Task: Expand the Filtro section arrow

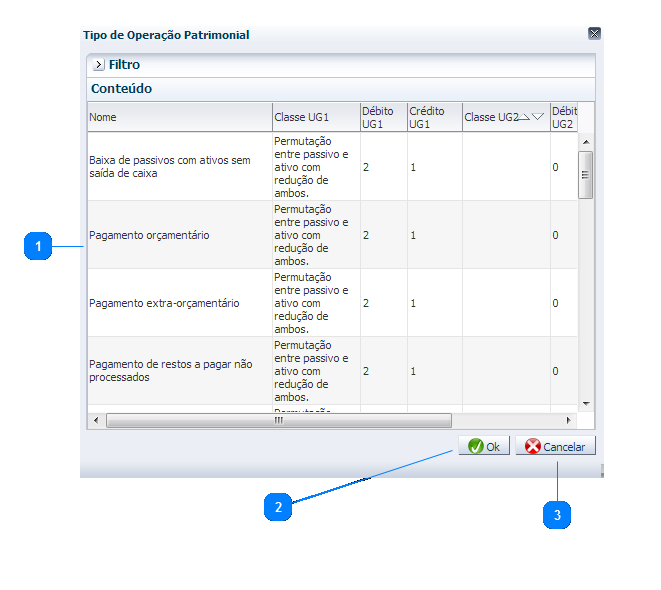Action: click(x=98, y=65)
